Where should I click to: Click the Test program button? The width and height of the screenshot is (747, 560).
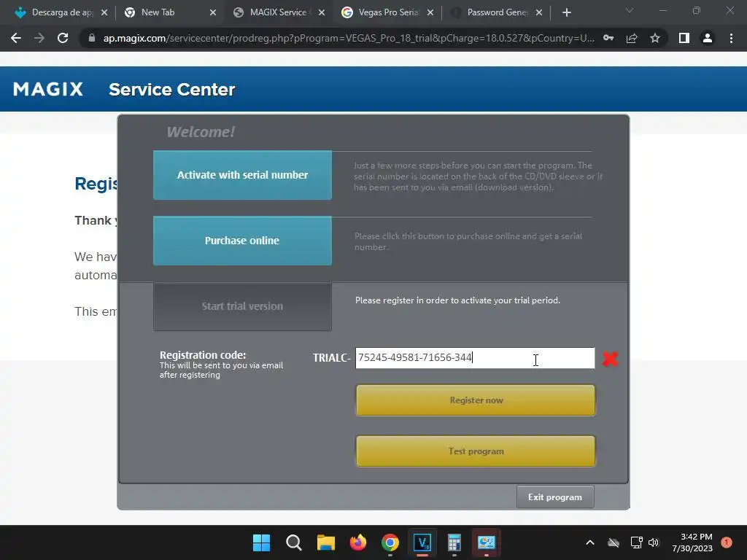[476, 451]
